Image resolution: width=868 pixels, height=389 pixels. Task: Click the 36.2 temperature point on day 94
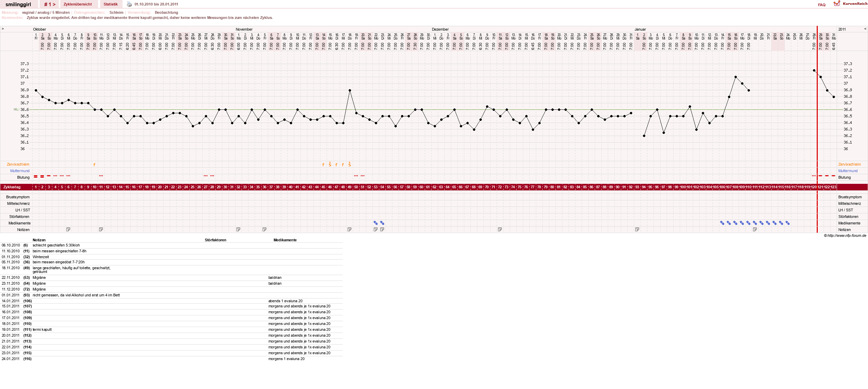coord(644,136)
